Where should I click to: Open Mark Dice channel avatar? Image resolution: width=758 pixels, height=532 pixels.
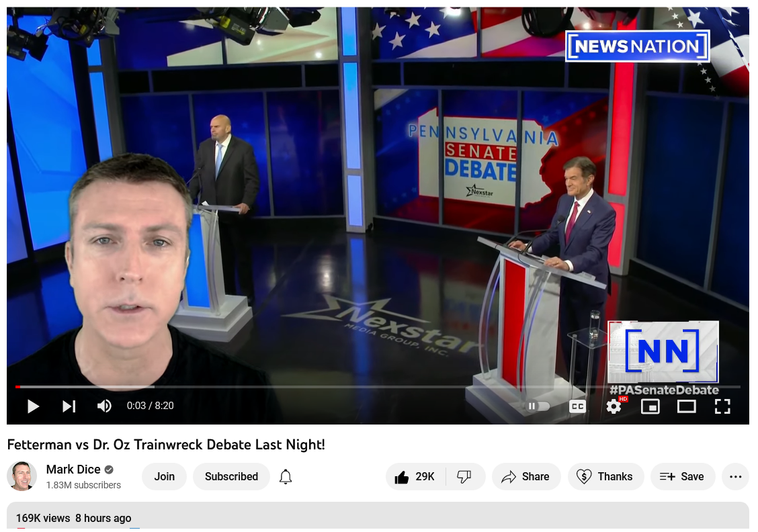(x=22, y=476)
